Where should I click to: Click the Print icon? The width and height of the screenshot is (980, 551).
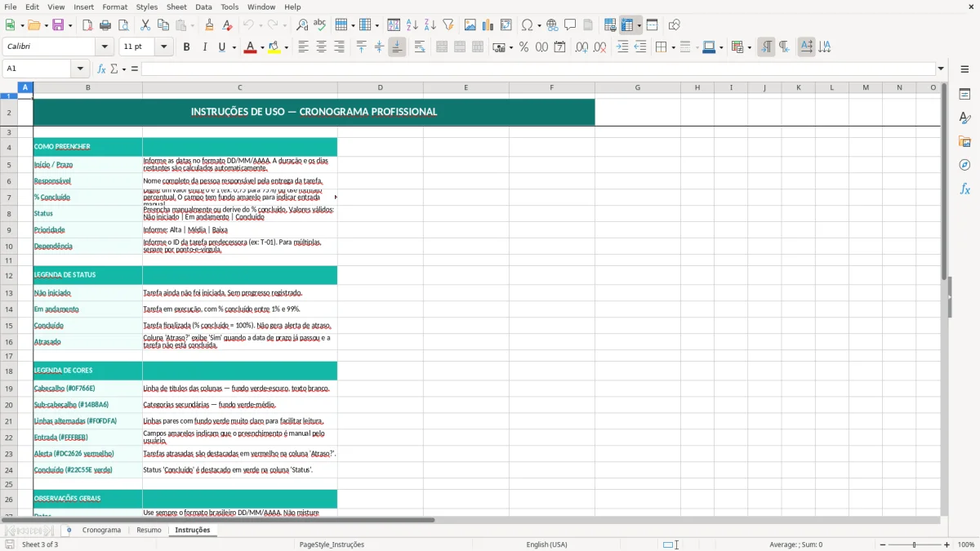click(x=105, y=25)
